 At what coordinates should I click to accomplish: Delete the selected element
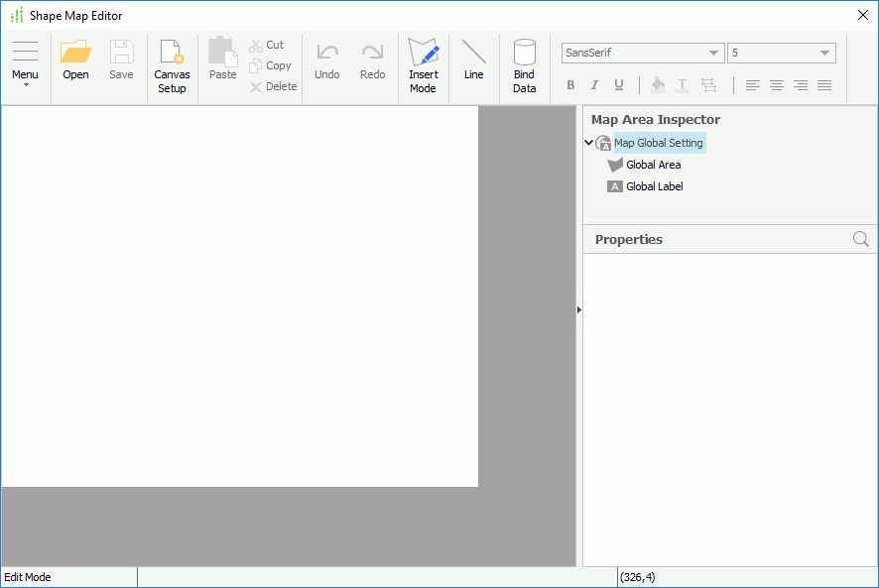[x=273, y=86]
